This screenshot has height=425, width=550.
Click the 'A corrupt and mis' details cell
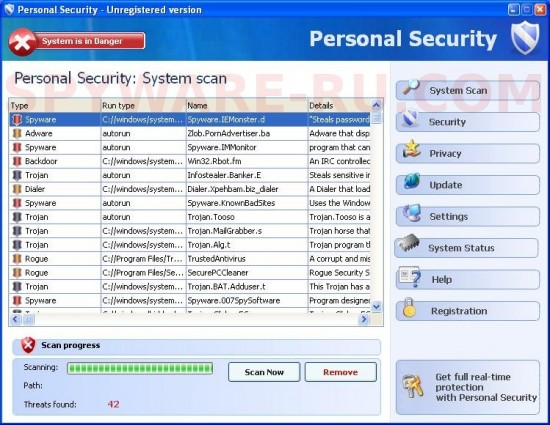point(339,259)
